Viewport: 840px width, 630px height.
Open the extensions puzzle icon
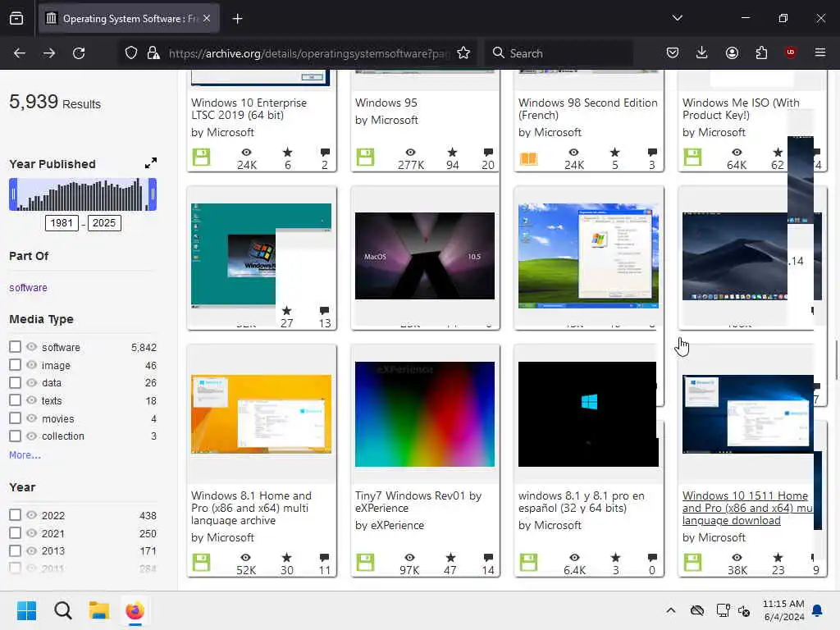761,53
